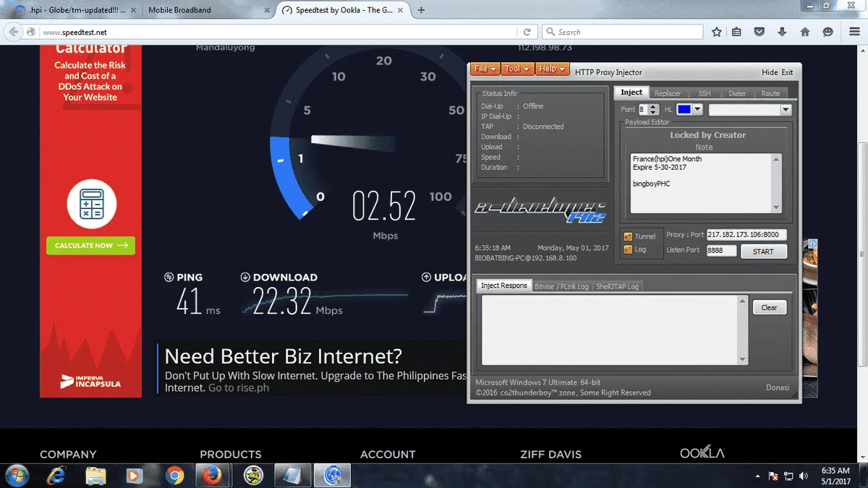Switch to HTTP Proxy Injector taskbar icon
Image resolution: width=868 pixels, height=488 pixels.
pos(333,476)
